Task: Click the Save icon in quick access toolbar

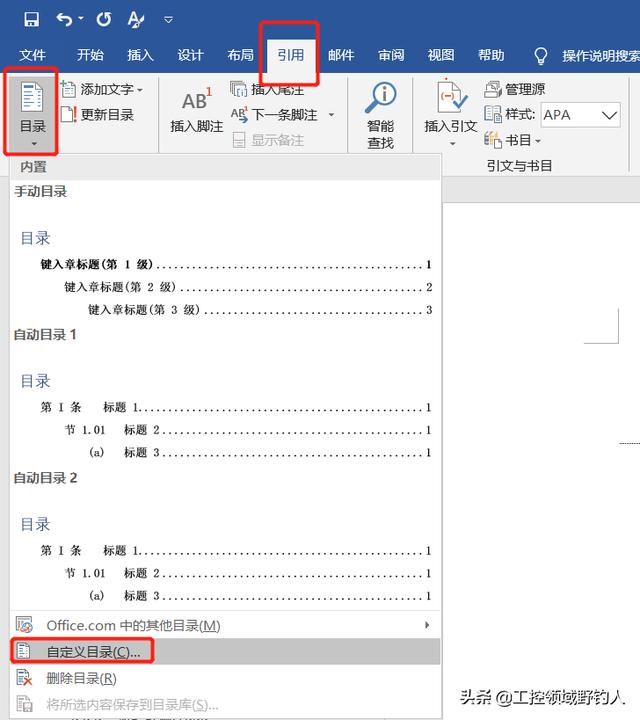Action: click(x=32, y=19)
